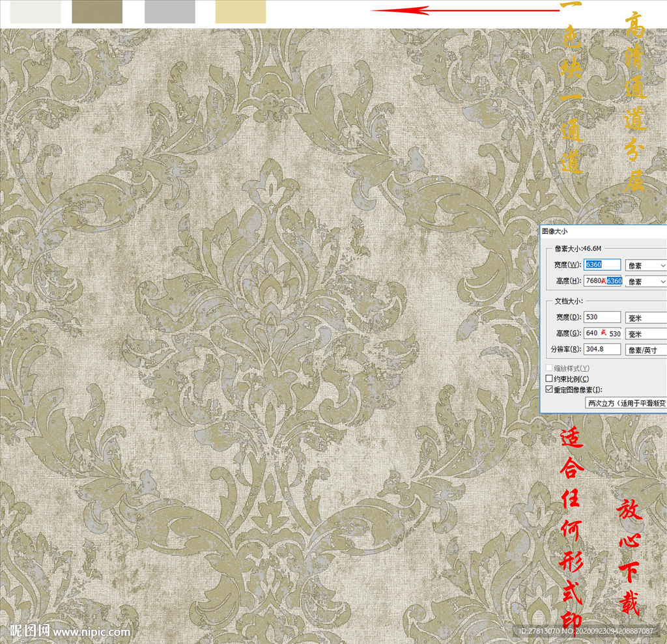Uncheck the 重定图像像素 checkbox
Viewport: 667px width, 644px height.
point(549,389)
